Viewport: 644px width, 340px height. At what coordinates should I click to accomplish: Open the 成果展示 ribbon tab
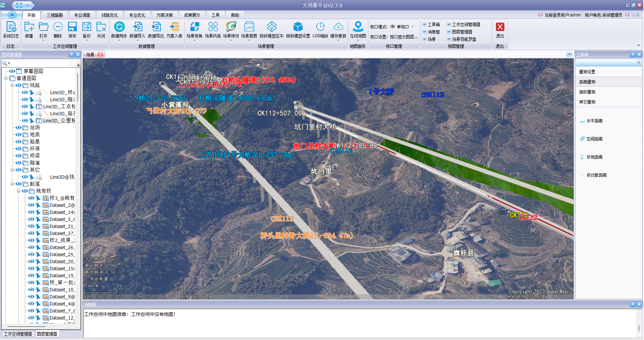click(x=192, y=15)
